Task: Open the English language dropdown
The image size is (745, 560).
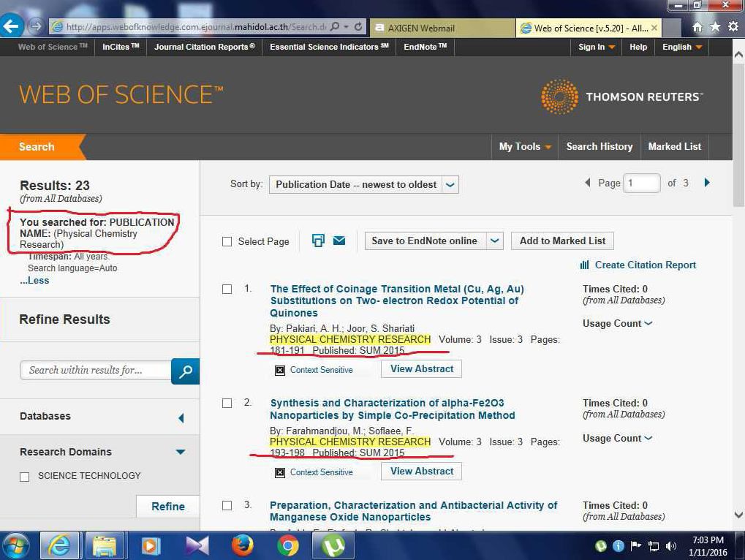Action: [x=682, y=47]
